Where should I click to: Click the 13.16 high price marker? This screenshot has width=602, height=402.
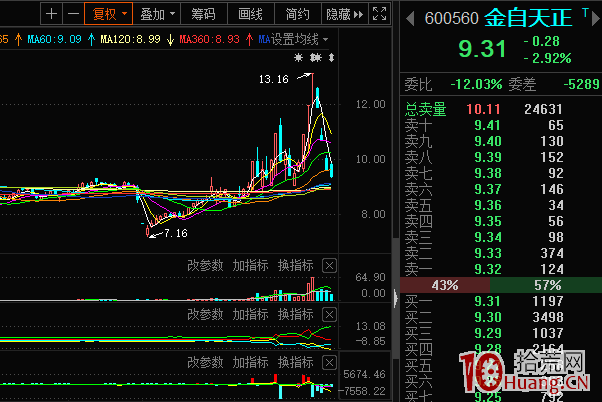[273, 79]
